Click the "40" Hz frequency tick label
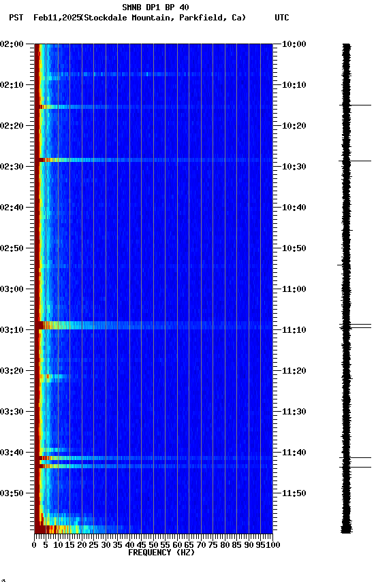 [x=129, y=545]
